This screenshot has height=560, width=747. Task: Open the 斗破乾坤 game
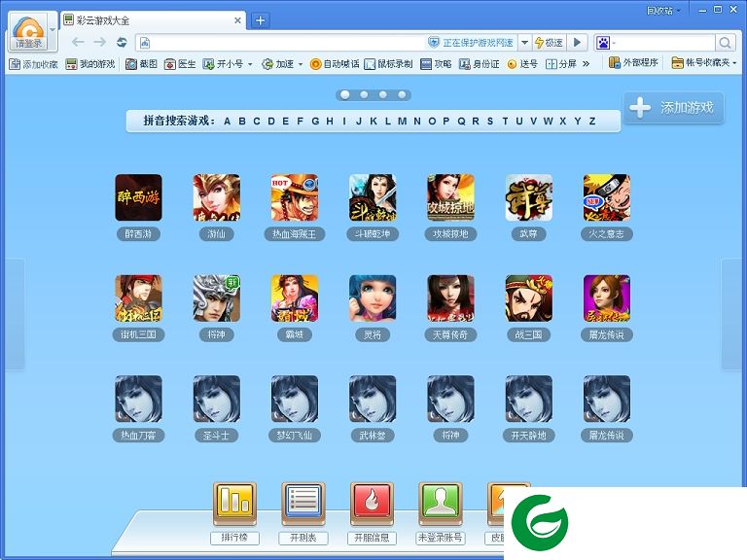pos(373,197)
